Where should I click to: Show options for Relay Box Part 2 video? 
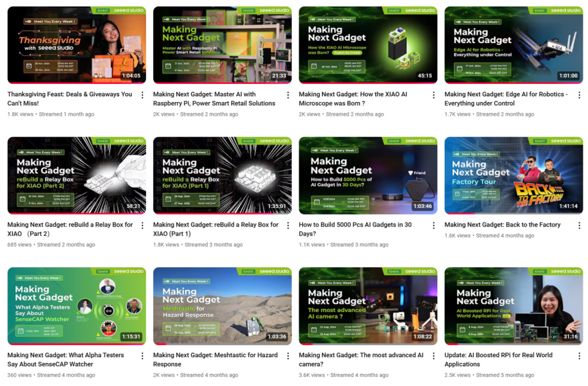pyautogui.click(x=143, y=225)
